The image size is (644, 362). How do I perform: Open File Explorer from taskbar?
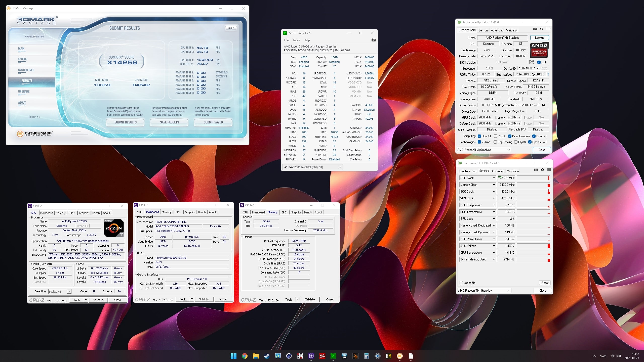[256, 356]
